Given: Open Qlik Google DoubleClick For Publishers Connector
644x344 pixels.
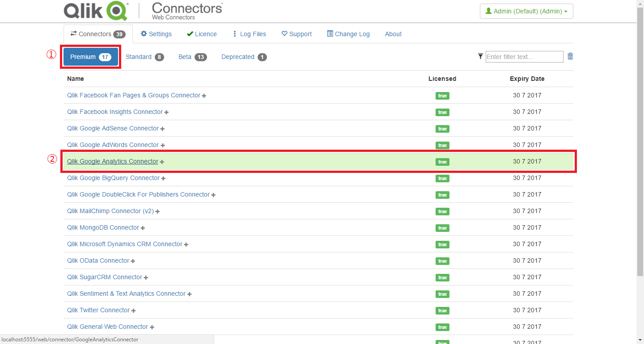Looking at the screenshot, I should point(138,194).
